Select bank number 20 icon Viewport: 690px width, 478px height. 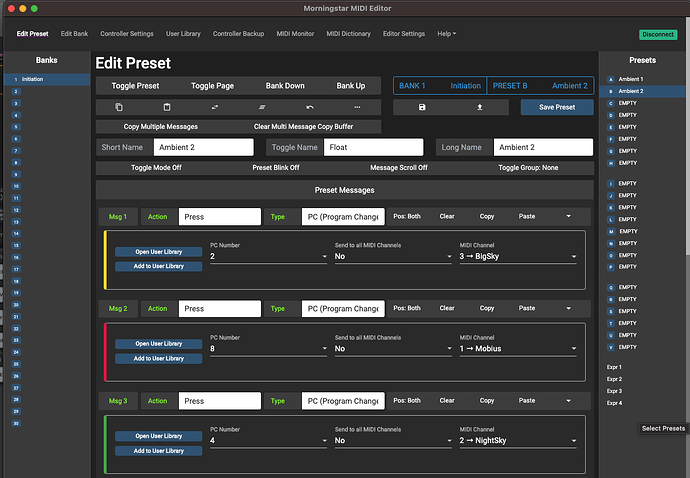pos(16,305)
